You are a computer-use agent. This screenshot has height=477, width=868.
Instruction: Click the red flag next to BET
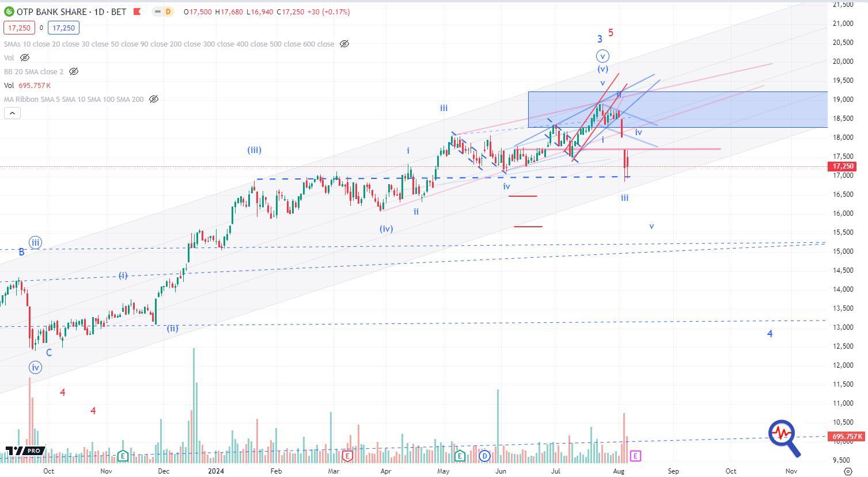pyautogui.click(x=137, y=12)
